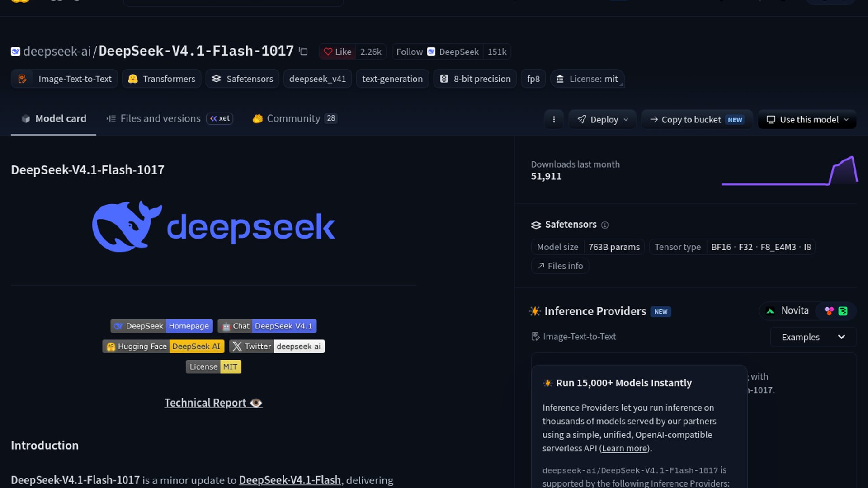Screen dimensions: 868x488
Task: Open the deepseek-ai organization avatar icon
Action: click(15, 52)
